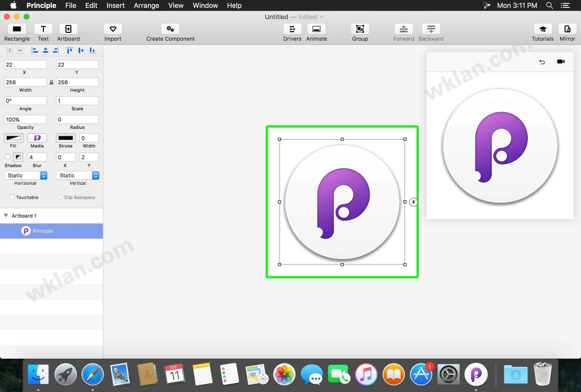Click the Create Component gear icon
Image resolution: width=581 pixels, height=392 pixels.
click(170, 29)
